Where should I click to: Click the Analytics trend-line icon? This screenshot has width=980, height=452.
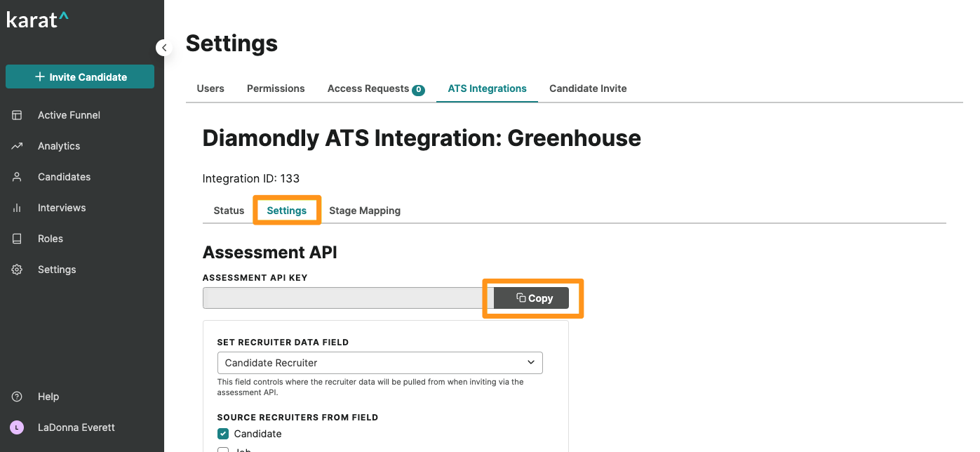[x=17, y=146]
